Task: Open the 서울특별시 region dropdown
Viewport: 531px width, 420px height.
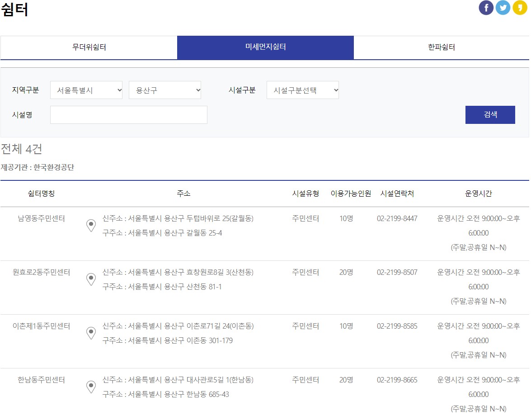Action: [x=86, y=90]
